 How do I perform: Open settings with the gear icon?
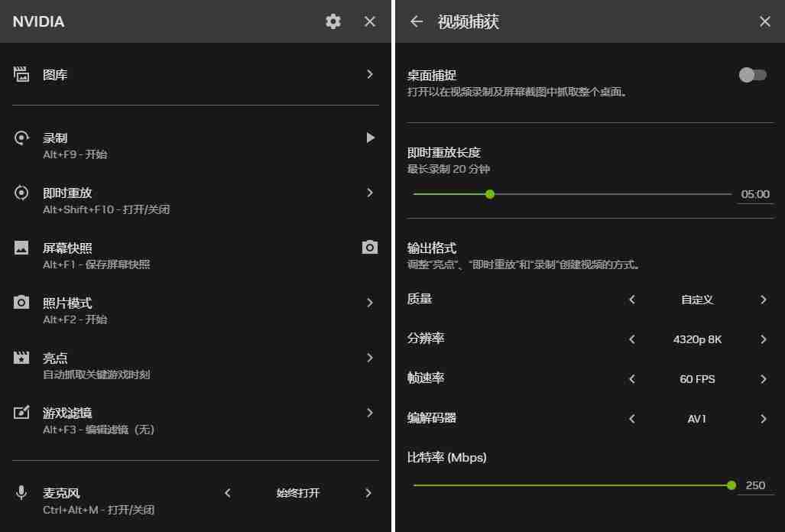[x=332, y=21]
